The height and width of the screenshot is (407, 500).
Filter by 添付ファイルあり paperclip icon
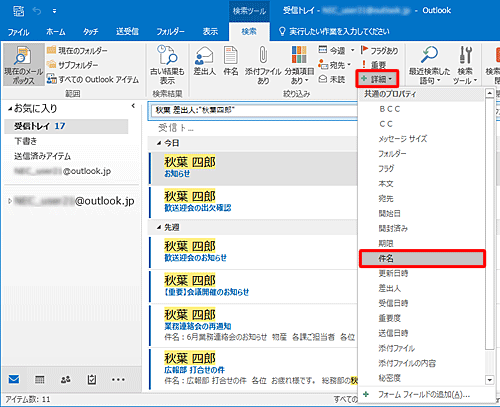click(263, 65)
